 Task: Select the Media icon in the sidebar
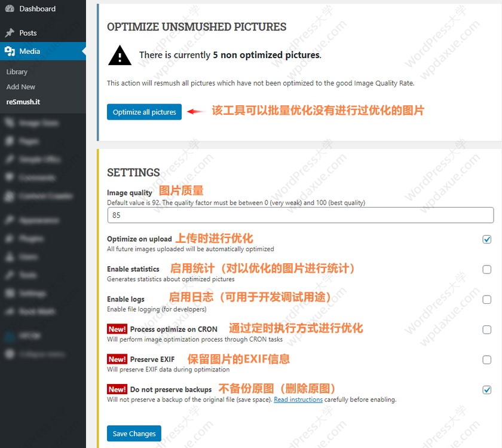coord(10,51)
